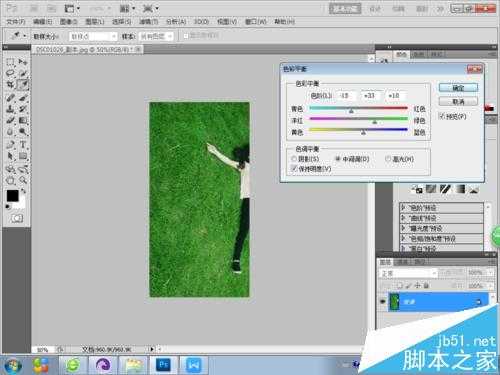Select the 高光 (Highlights) radio button
This screenshot has height=375, width=500.
click(388, 159)
